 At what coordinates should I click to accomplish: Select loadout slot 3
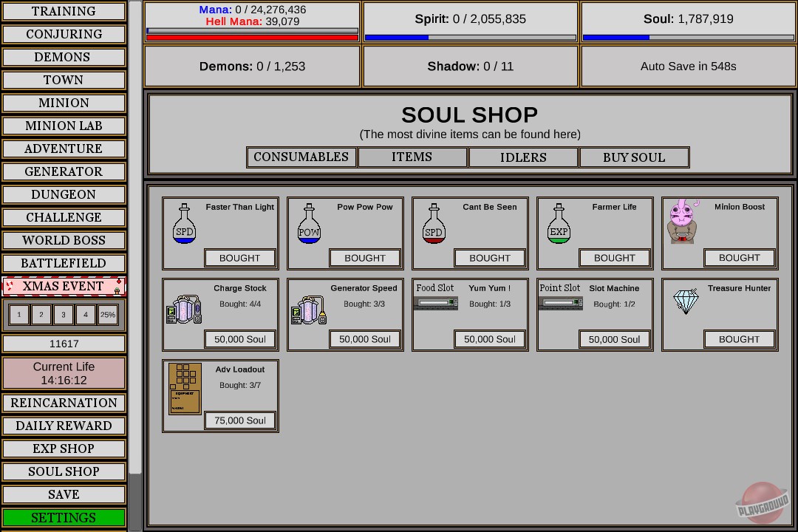pyautogui.click(x=64, y=315)
